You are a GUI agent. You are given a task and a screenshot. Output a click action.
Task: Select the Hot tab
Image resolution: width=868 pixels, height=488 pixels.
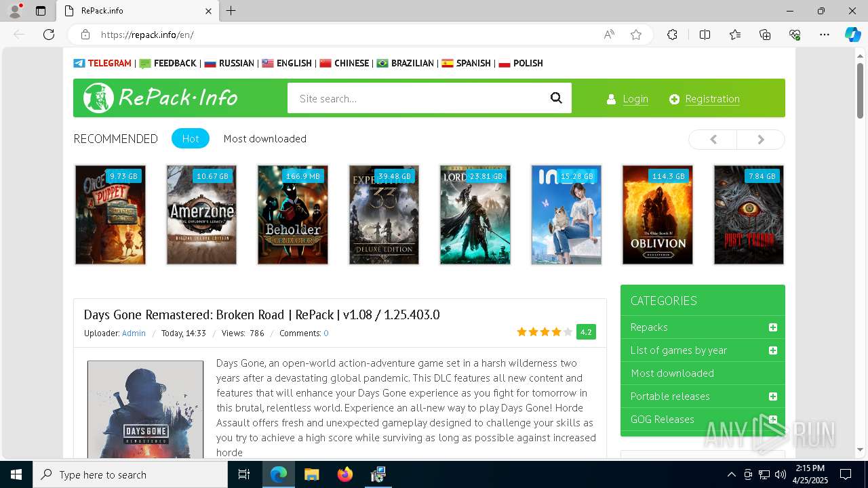pos(191,138)
